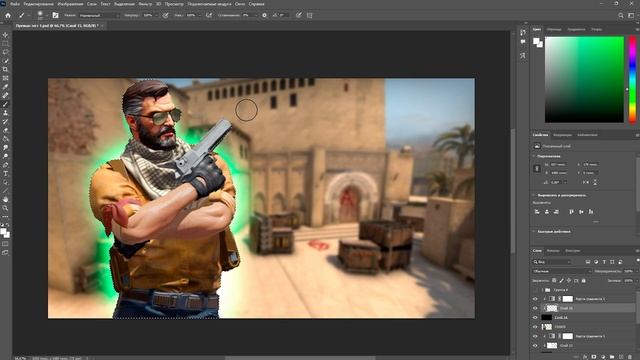The width and height of the screenshot is (640, 360).
Task: Create new group folder icon
Action: [612, 357]
